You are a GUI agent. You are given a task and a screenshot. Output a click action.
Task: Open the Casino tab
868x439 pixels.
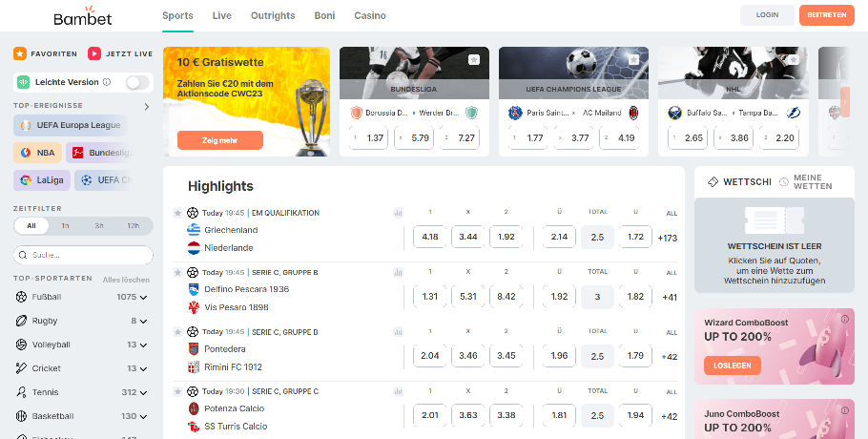point(370,15)
